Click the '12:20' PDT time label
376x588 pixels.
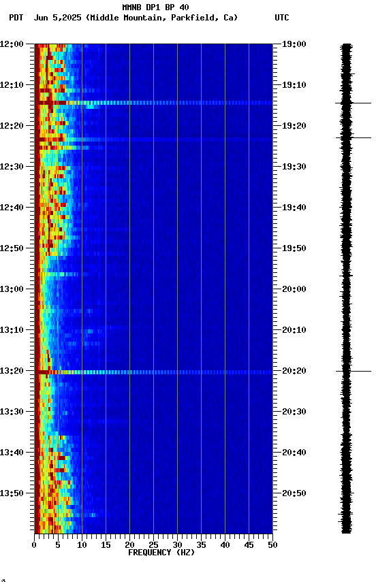[x=12, y=126]
